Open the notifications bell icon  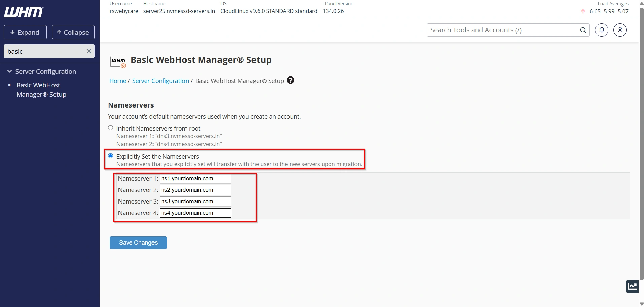(x=602, y=30)
